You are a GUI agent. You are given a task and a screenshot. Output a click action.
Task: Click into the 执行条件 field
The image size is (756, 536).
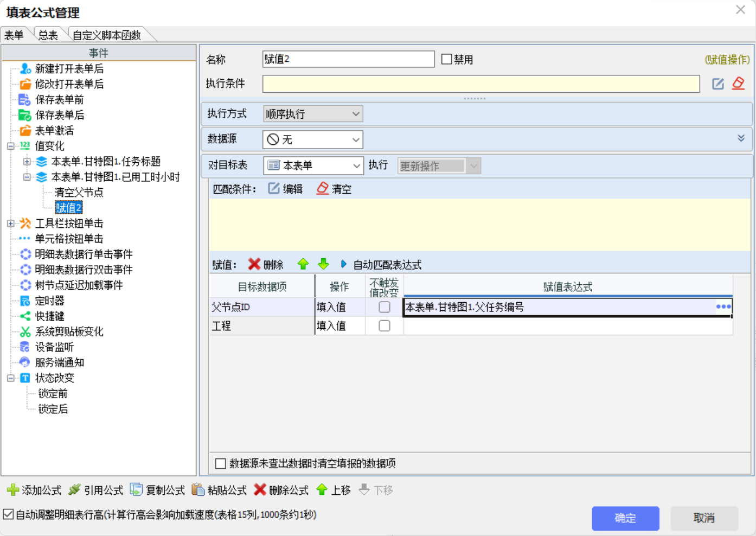click(481, 84)
